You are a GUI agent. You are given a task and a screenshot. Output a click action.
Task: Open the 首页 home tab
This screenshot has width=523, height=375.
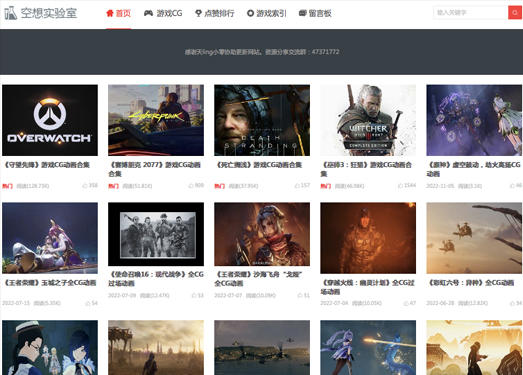pos(118,13)
